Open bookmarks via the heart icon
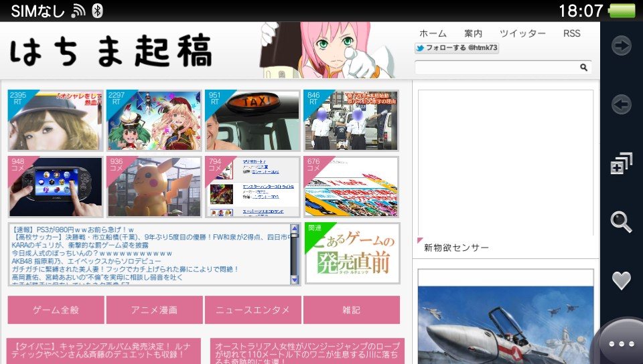Viewport: 643px width, 364px height. click(x=622, y=280)
